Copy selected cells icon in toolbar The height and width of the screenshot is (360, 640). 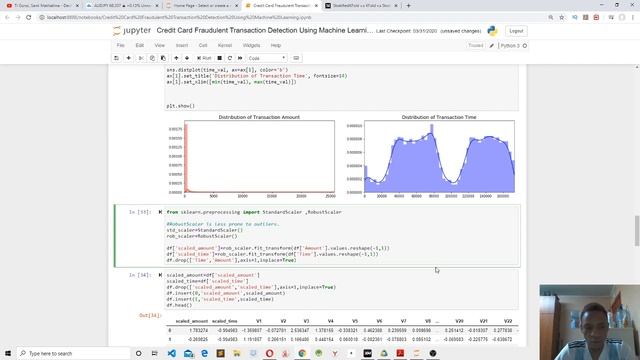pyautogui.click(x=152, y=58)
